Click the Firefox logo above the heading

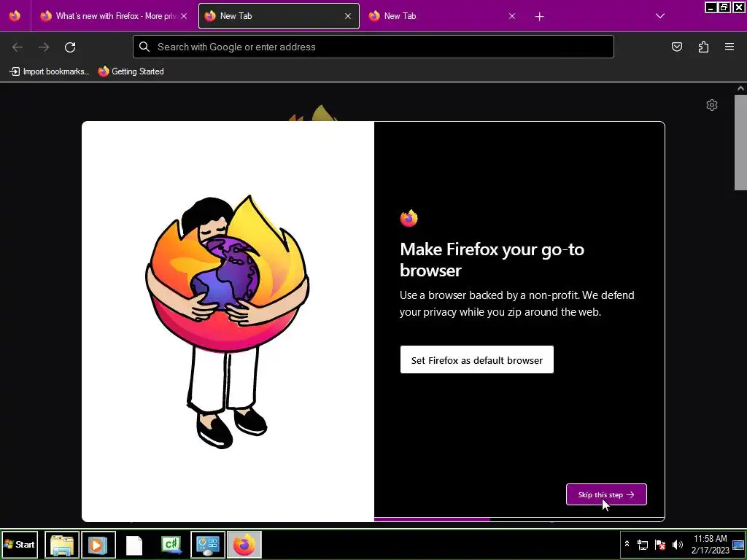tap(409, 218)
